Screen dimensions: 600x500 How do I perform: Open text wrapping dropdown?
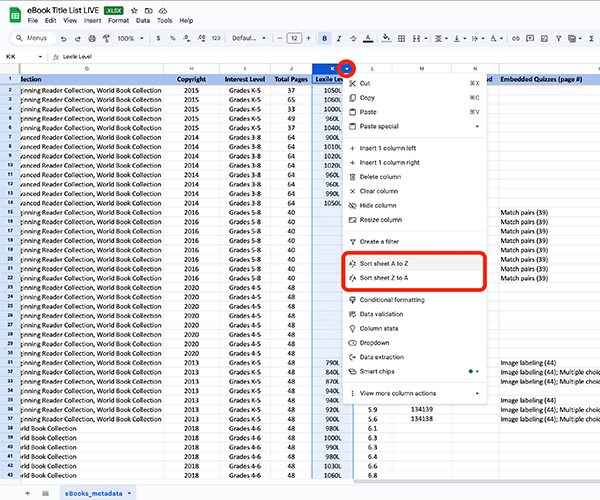[478, 38]
